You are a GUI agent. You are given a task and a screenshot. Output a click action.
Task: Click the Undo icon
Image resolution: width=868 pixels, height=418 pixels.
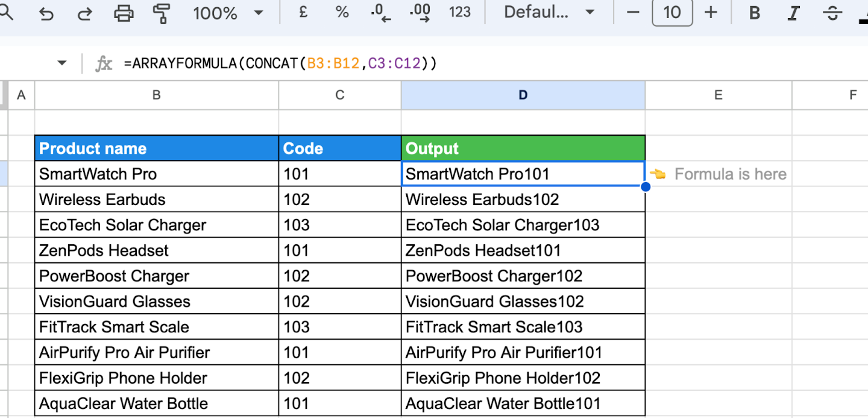[x=45, y=13]
